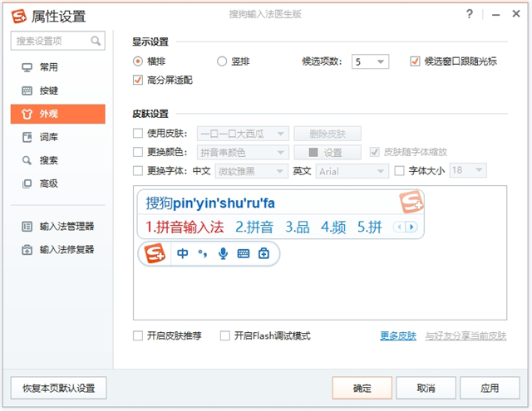Screen dimensions: 532x411
Task: Open 输入法修复器
Action: tap(57, 250)
